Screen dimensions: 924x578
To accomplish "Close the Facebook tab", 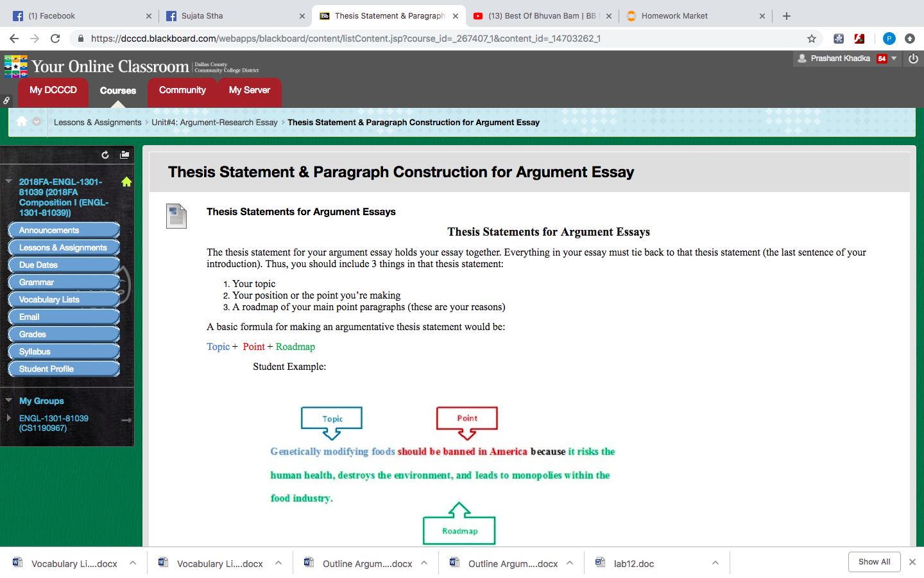I will tap(149, 16).
